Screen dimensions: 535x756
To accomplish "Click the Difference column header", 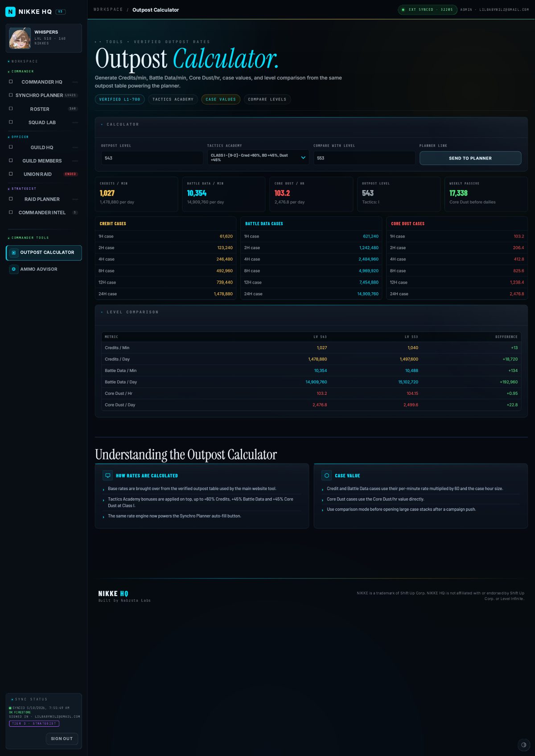I will (x=506, y=337).
